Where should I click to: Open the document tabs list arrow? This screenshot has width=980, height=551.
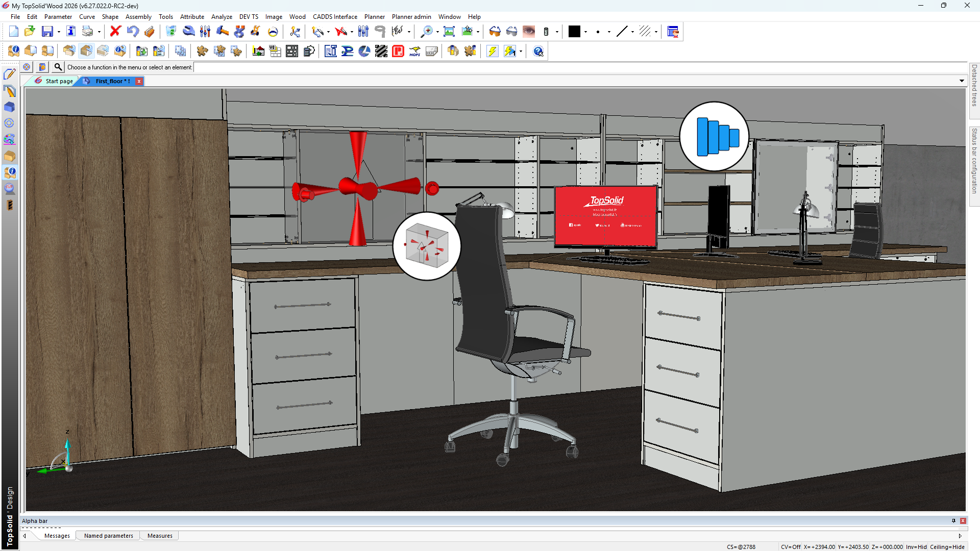coord(962,81)
